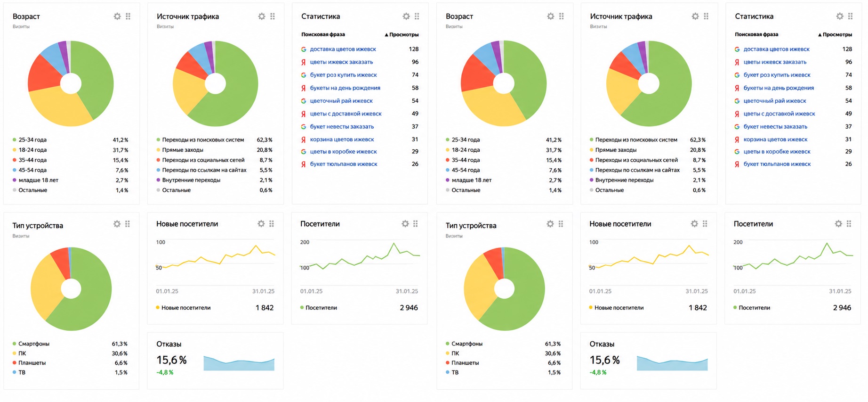Open gear settings of right Тип устройства widget
868x402 pixels.
pyautogui.click(x=550, y=224)
